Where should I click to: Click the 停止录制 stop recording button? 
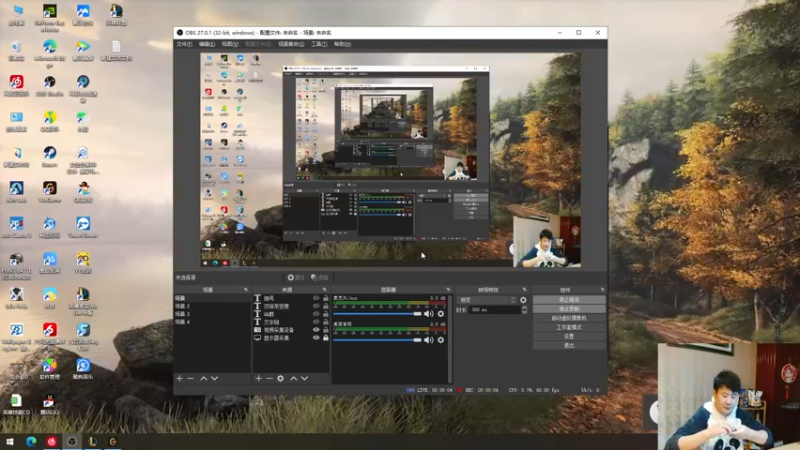click(569, 309)
